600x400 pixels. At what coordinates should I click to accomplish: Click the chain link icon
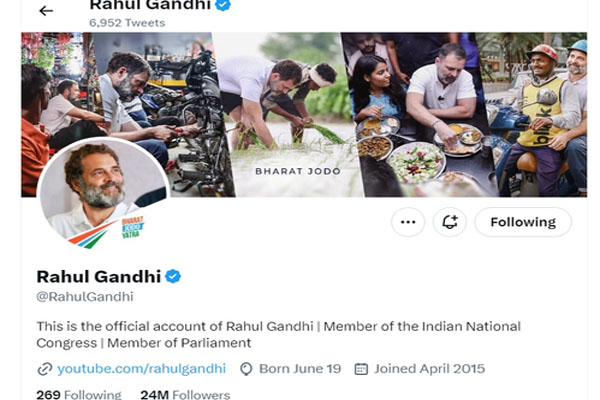pyautogui.click(x=44, y=369)
